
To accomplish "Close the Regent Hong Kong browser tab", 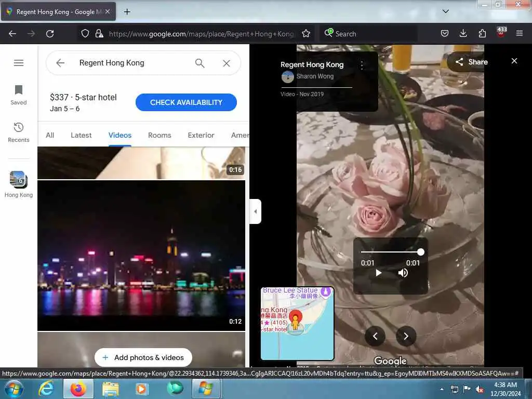I will pos(108,11).
